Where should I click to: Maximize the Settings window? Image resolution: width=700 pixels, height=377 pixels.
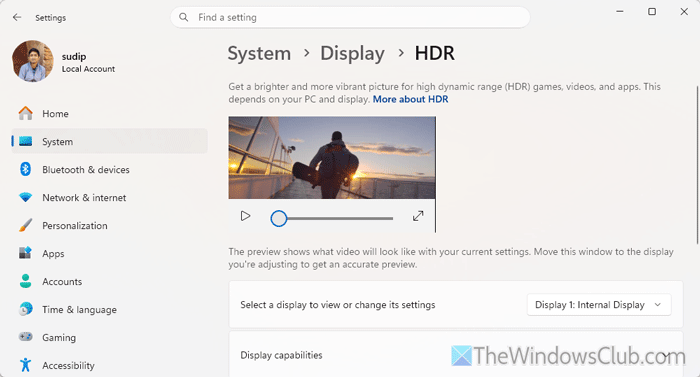point(652,12)
